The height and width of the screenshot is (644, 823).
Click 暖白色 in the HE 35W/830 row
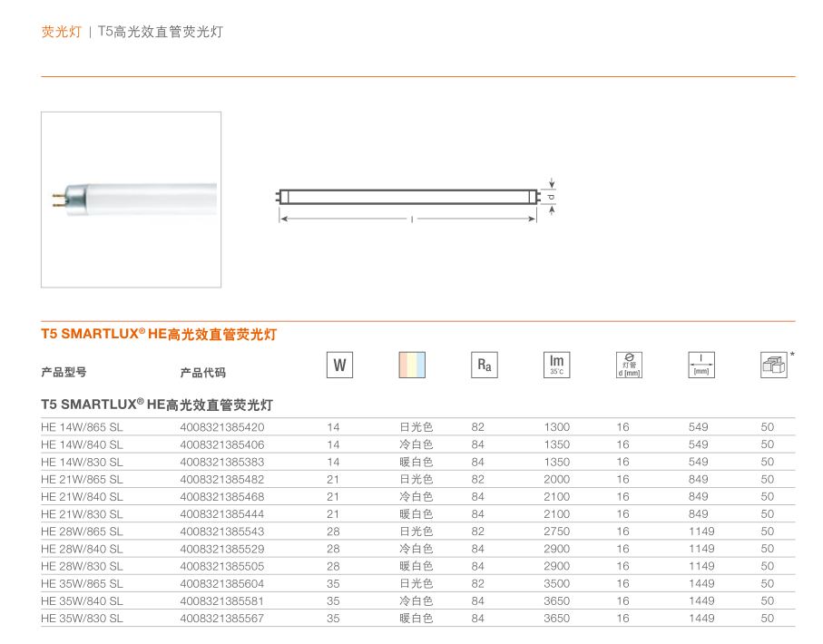(416, 619)
